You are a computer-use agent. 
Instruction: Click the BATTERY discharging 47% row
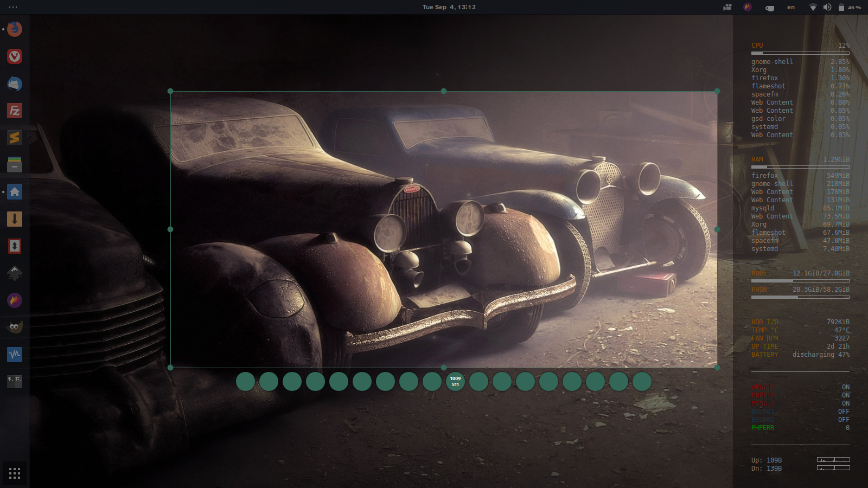tap(800, 355)
